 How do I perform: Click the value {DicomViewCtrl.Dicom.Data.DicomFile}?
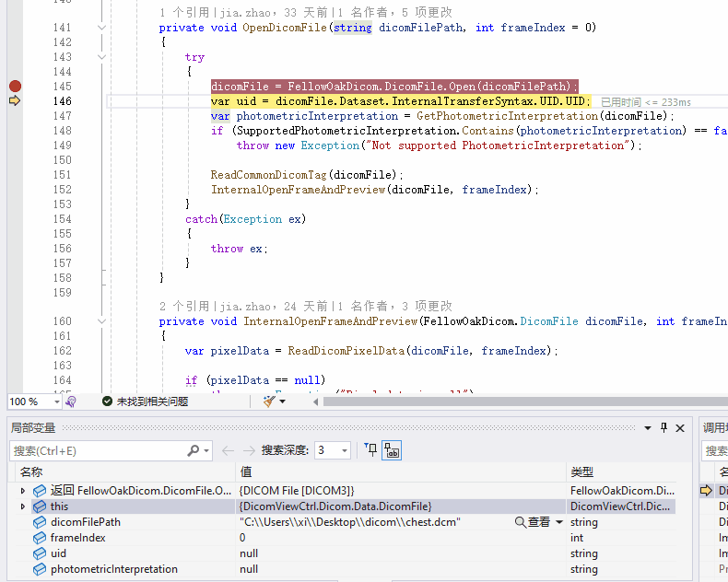pos(335,506)
